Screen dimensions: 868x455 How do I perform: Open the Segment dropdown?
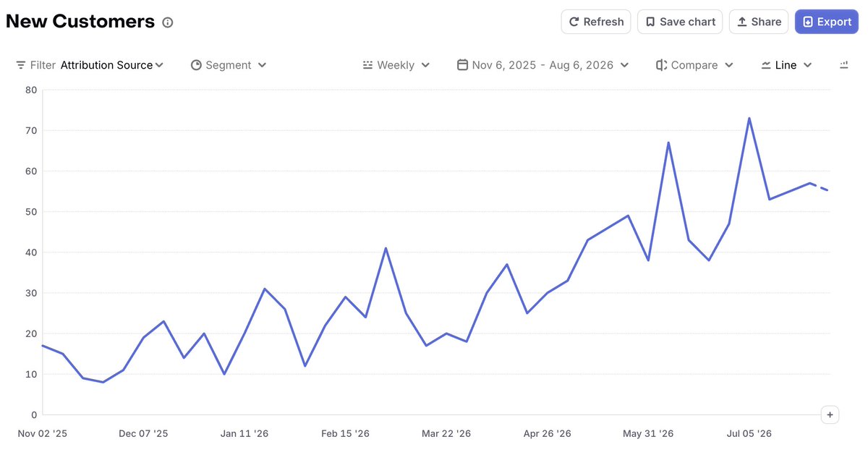(x=229, y=65)
